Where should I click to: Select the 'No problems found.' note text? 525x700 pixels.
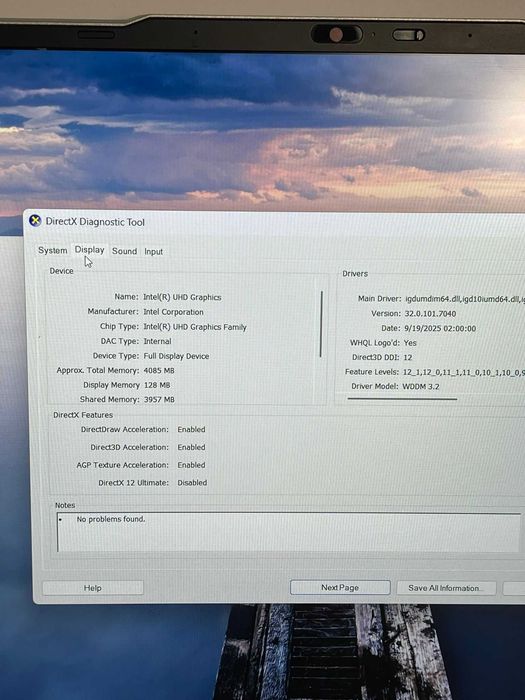tap(111, 519)
